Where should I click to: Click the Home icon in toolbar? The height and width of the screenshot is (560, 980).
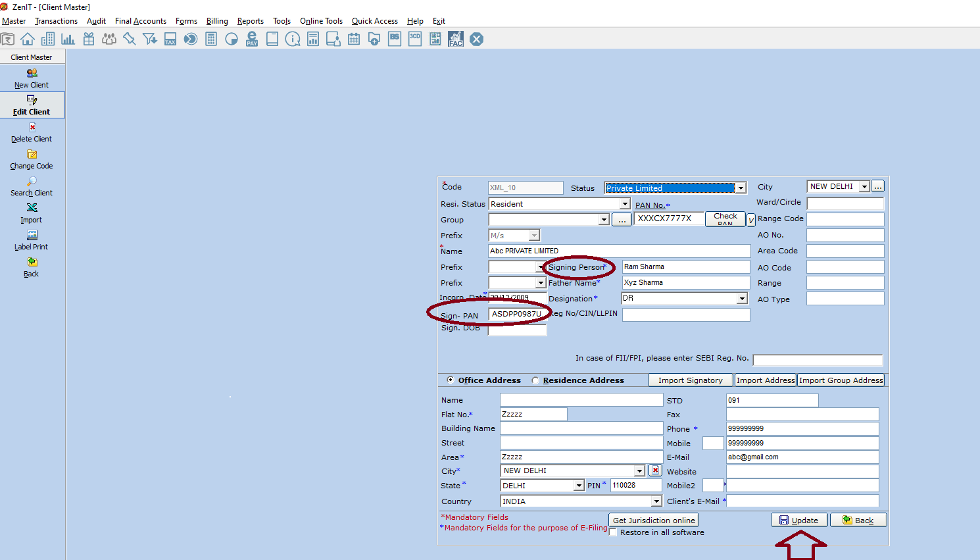tap(28, 39)
